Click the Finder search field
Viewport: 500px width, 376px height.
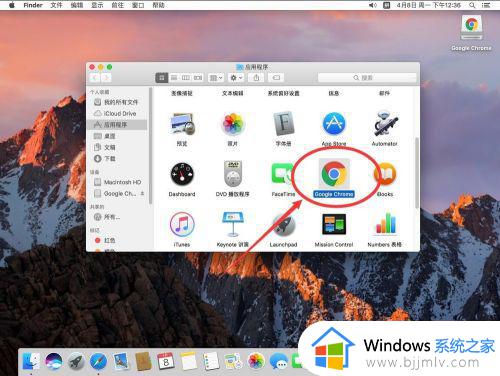click(x=367, y=78)
